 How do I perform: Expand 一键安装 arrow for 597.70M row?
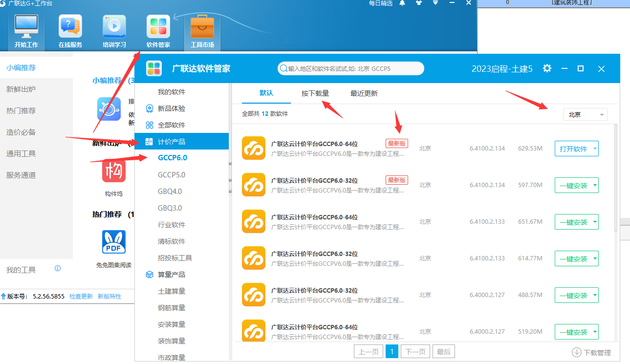point(594,185)
